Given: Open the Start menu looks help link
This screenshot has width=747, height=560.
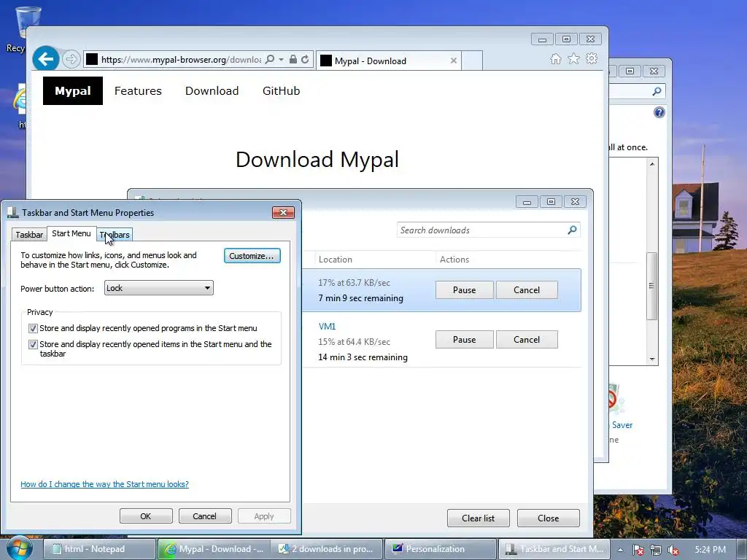Looking at the screenshot, I should tap(105, 484).
